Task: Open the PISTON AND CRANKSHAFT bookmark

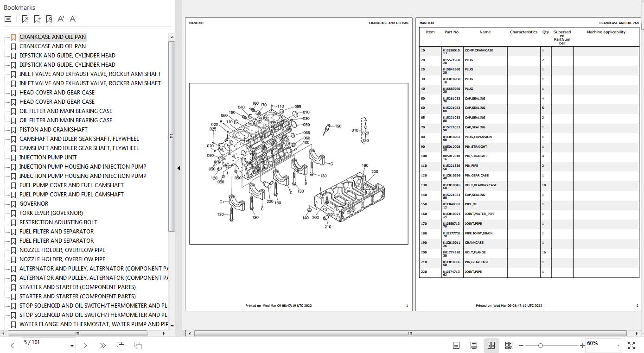Action: [53, 129]
